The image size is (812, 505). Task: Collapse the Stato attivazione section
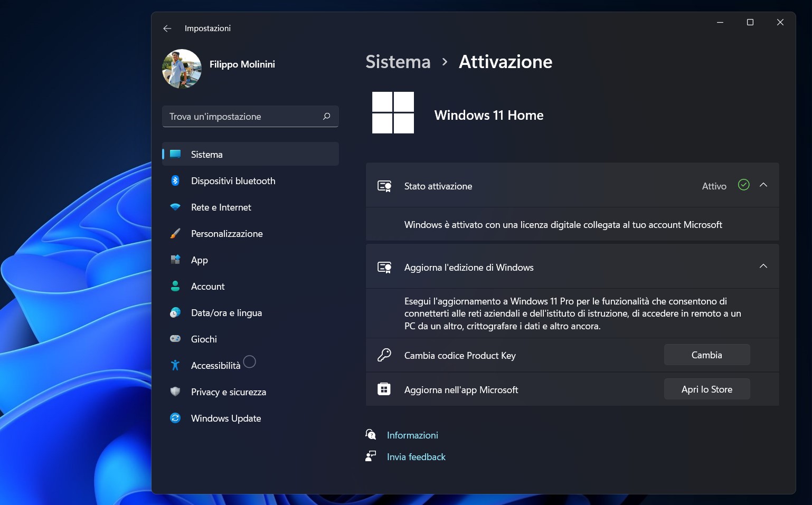coord(763,185)
